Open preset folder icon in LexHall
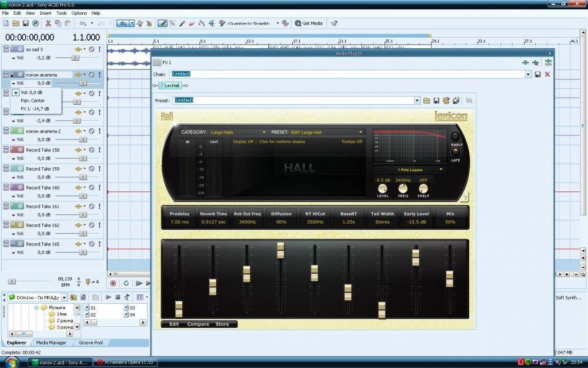This screenshot has width=588, height=368. pos(427,101)
